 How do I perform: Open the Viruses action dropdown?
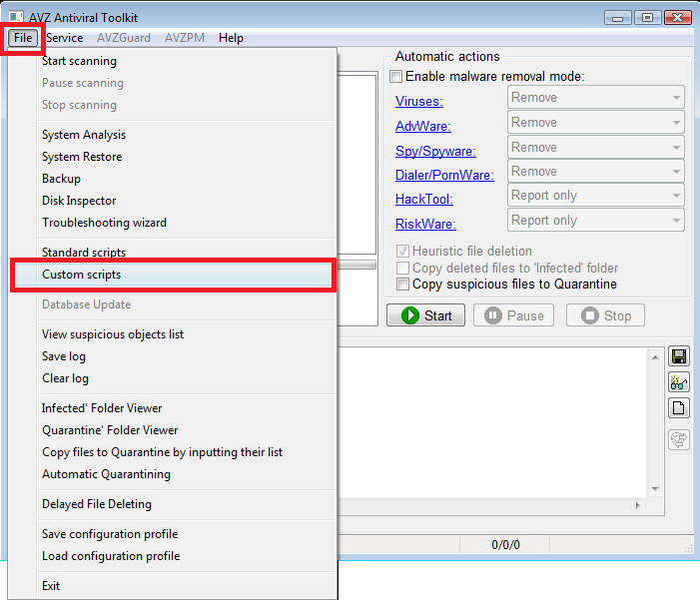(595, 97)
